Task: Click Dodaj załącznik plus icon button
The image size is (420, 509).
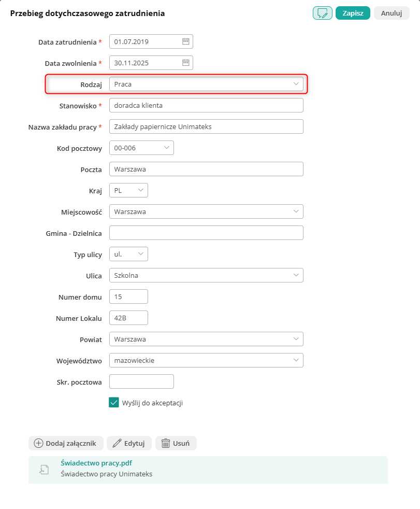Action: pos(66,443)
